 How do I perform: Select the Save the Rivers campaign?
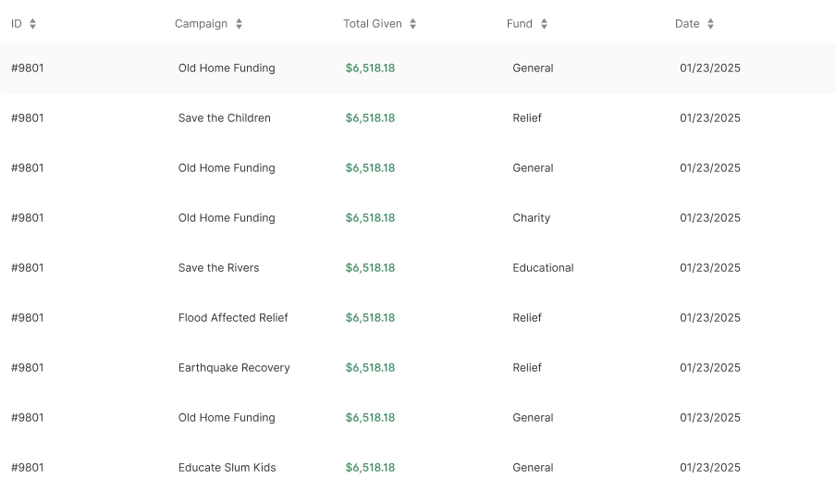(218, 268)
